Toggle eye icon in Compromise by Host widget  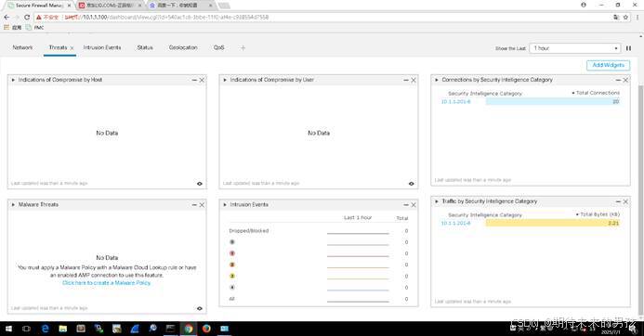coord(200,184)
